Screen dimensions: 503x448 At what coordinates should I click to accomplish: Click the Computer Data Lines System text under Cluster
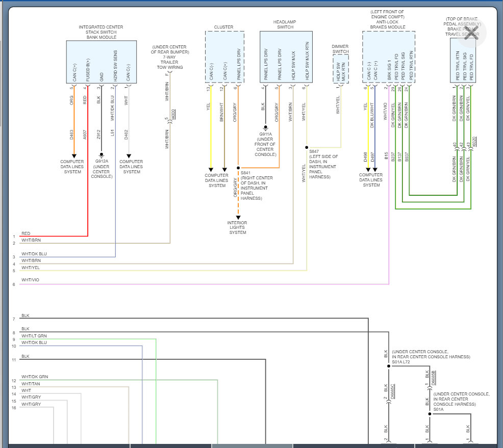click(x=216, y=180)
